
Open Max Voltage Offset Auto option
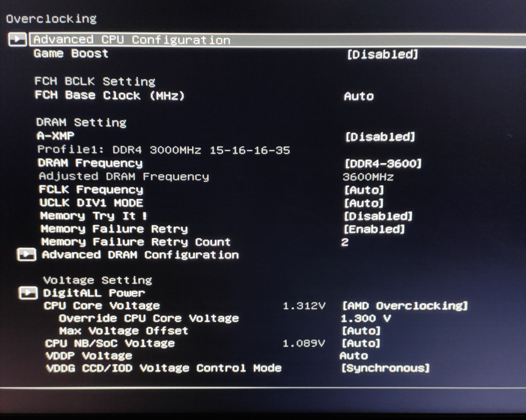361,331
